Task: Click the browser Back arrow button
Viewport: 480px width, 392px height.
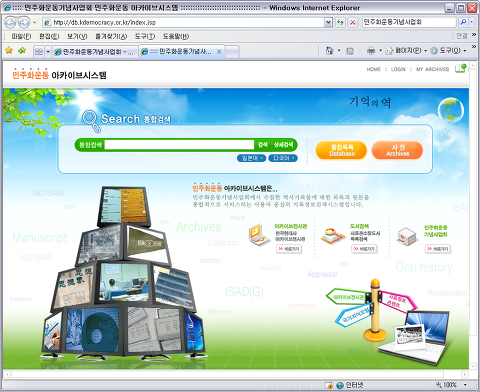Action: (11, 23)
